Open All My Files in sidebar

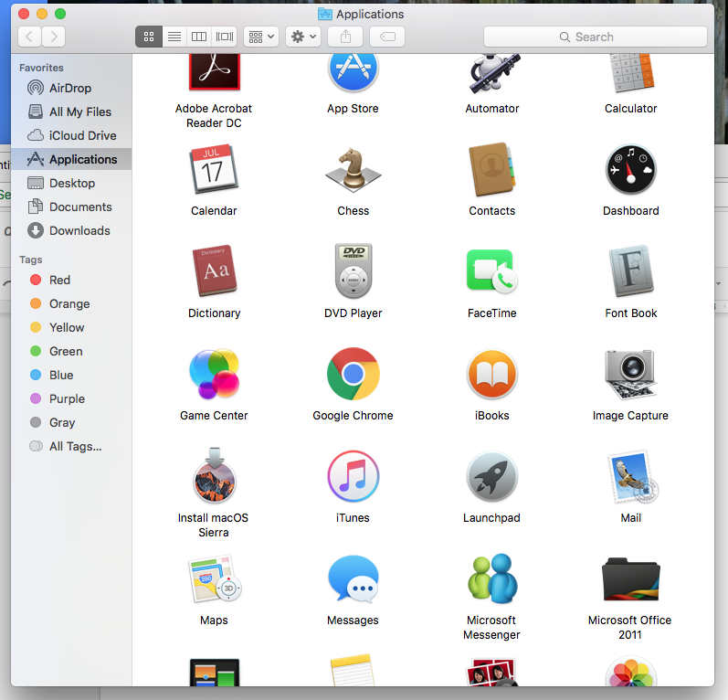pyautogui.click(x=71, y=111)
